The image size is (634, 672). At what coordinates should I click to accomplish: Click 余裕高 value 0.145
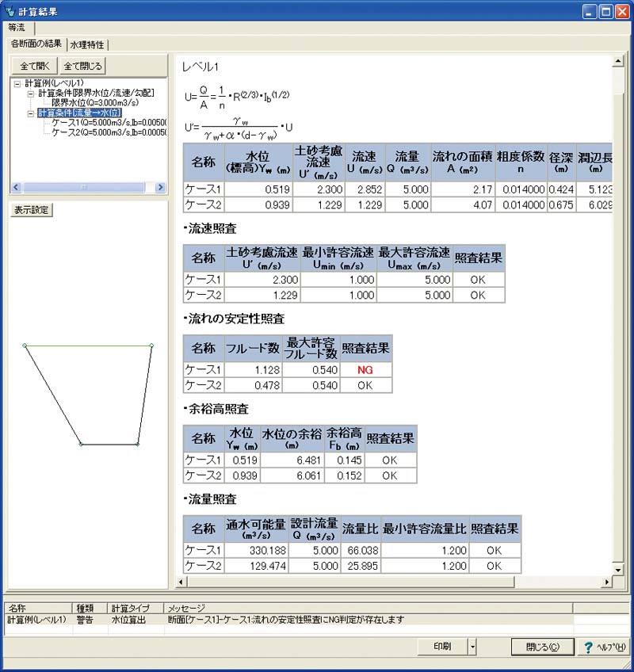point(345,460)
